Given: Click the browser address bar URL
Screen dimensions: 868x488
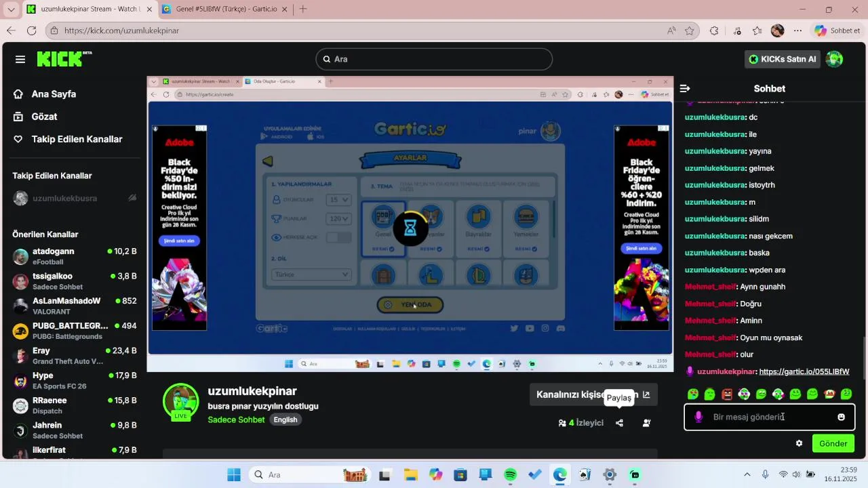Looking at the screenshot, I should pyautogui.click(x=122, y=30).
